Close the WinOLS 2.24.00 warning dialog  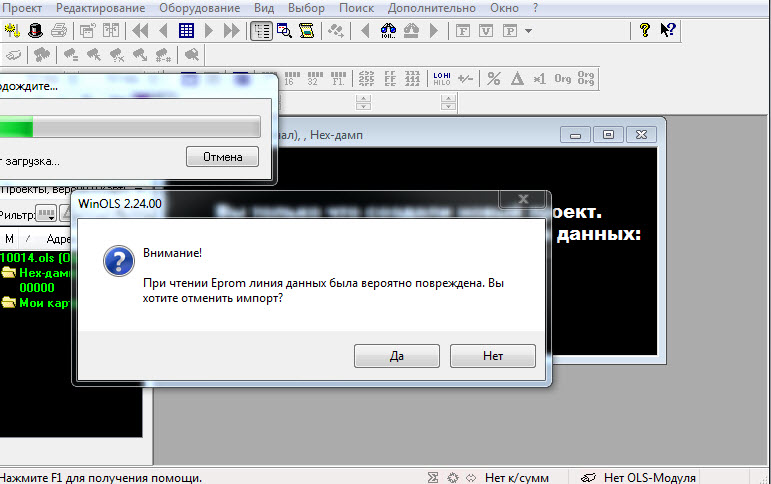point(523,199)
